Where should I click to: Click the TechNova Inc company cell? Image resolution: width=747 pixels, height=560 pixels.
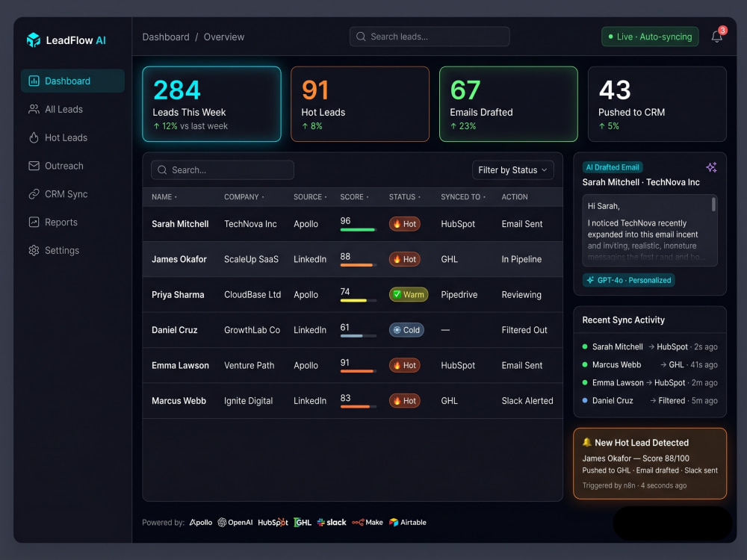(x=250, y=224)
